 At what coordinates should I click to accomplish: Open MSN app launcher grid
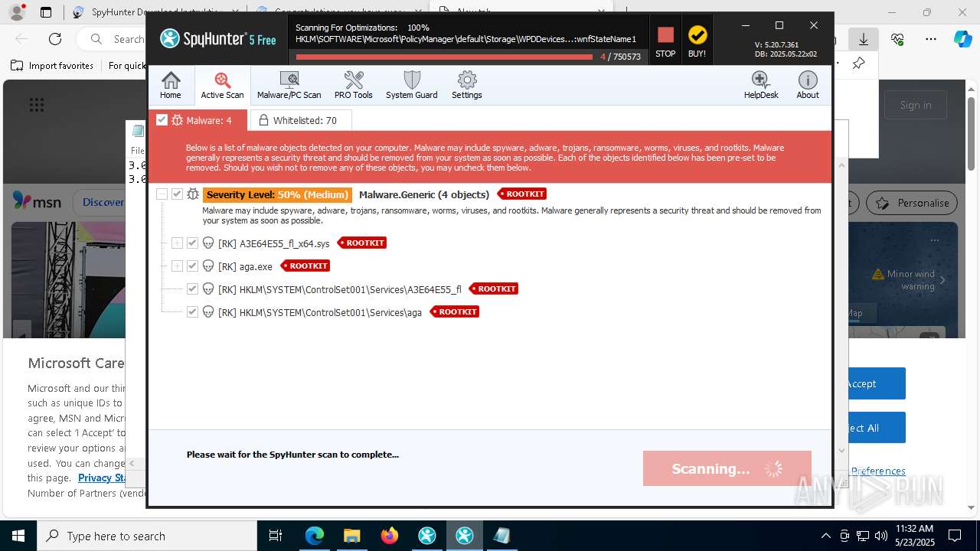click(x=36, y=105)
